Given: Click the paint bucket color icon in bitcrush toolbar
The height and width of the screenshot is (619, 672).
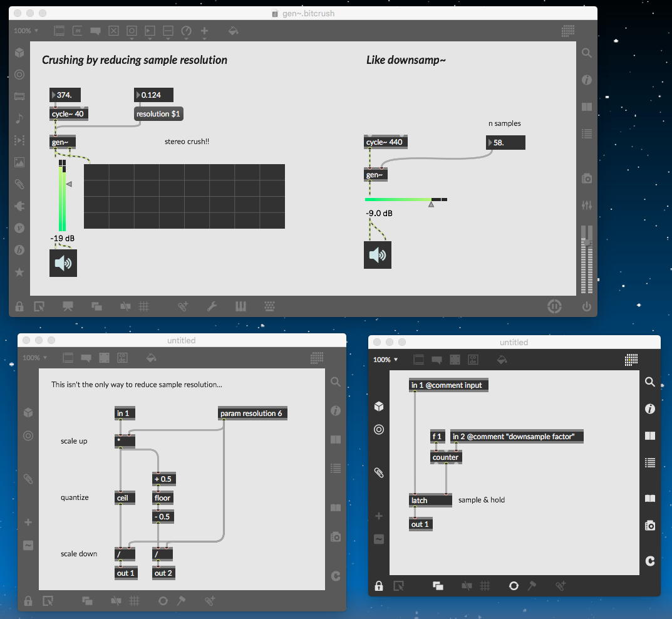Looking at the screenshot, I should pyautogui.click(x=233, y=31).
